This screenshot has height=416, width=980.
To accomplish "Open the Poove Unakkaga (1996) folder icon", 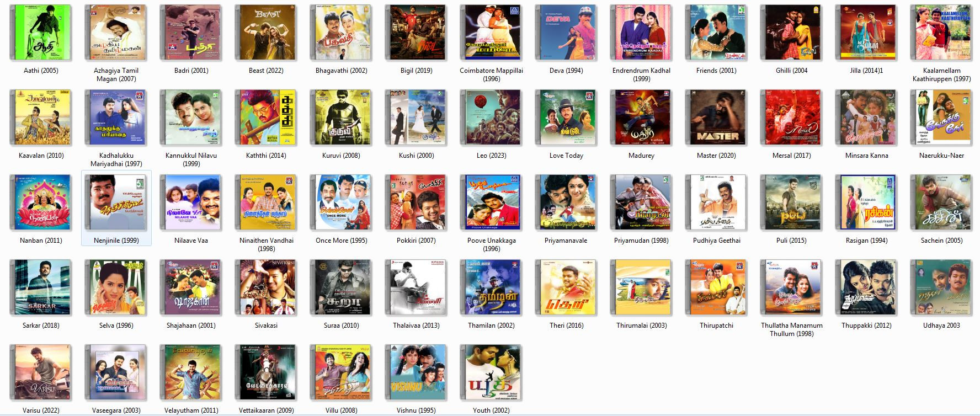I will pyautogui.click(x=491, y=203).
